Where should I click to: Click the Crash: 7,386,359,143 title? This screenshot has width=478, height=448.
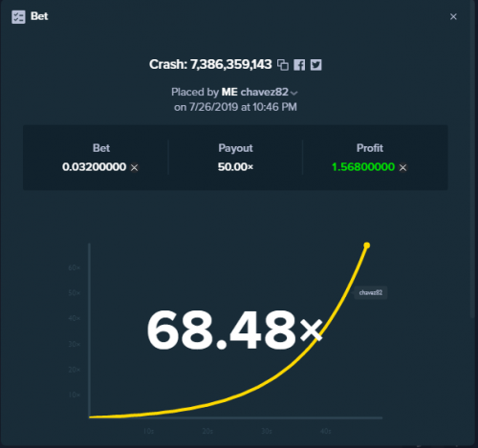(x=210, y=65)
